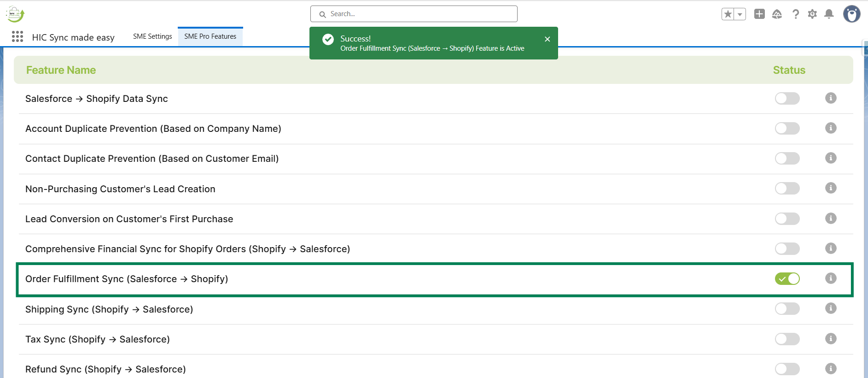Viewport: 868px width, 378px height.
Task: Open the Setup gear menu
Action: [812, 14]
